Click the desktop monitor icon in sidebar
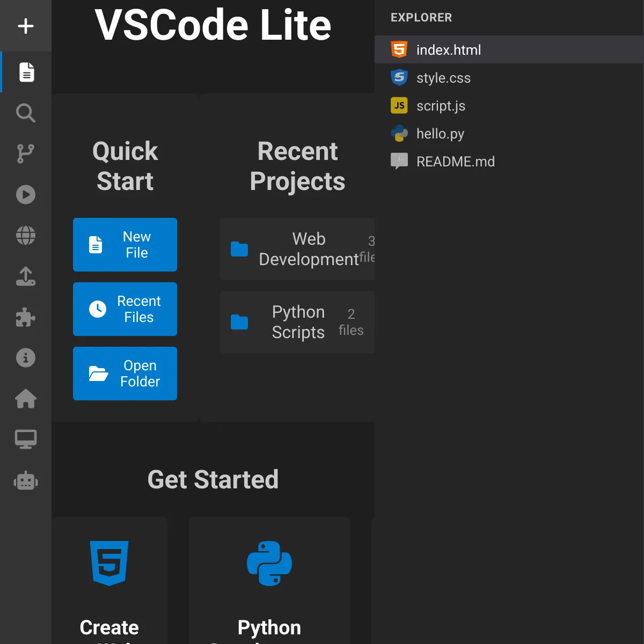644x644 pixels. (x=26, y=440)
